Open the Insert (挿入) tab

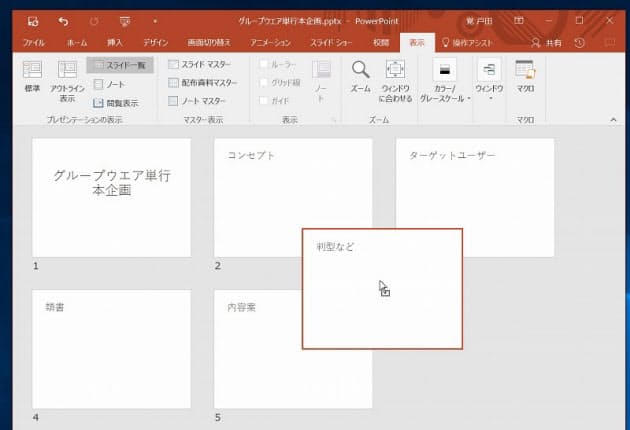pyautogui.click(x=115, y=43)
